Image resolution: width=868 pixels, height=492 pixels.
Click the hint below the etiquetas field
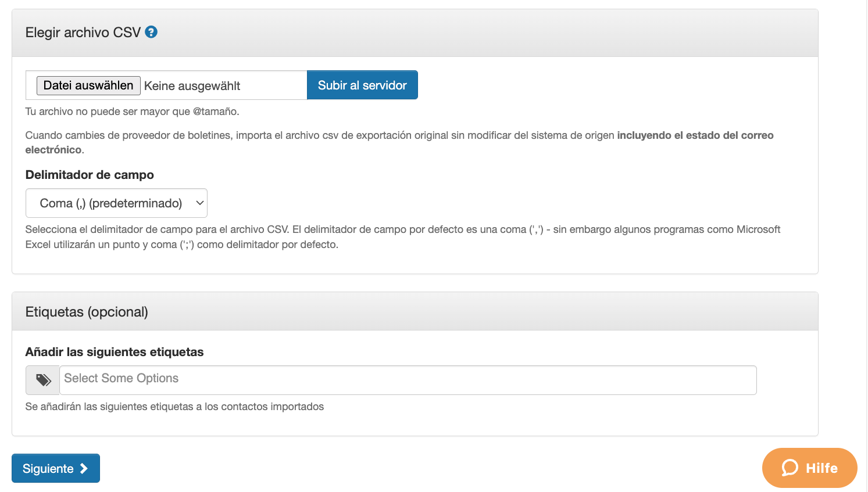174,407
